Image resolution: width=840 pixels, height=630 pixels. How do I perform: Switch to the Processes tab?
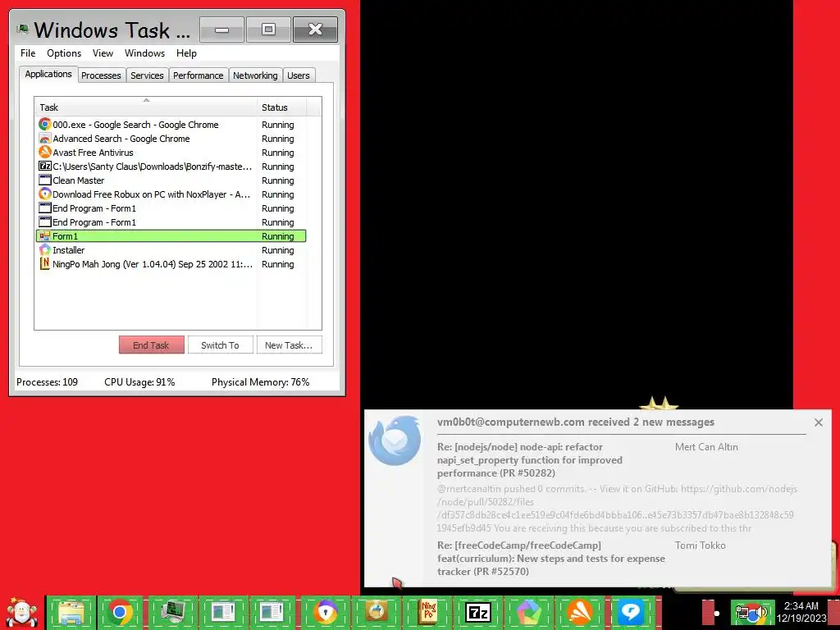pos(101,75)
